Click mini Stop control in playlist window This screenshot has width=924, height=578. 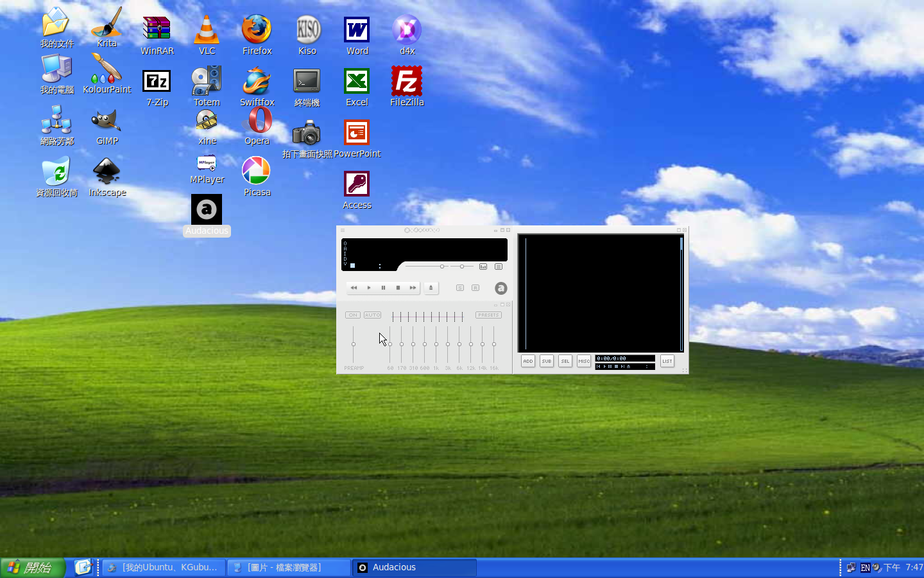(617, 367)
